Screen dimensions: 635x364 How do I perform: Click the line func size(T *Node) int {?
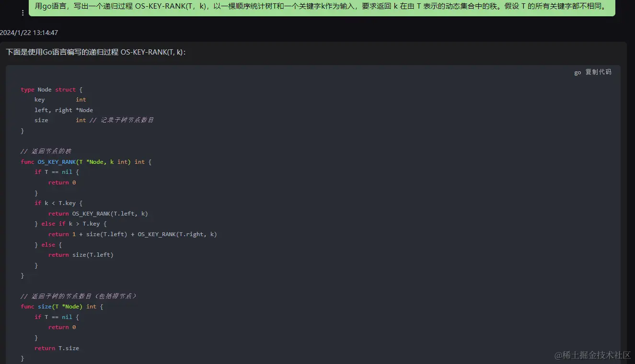(x=62, y=307)
